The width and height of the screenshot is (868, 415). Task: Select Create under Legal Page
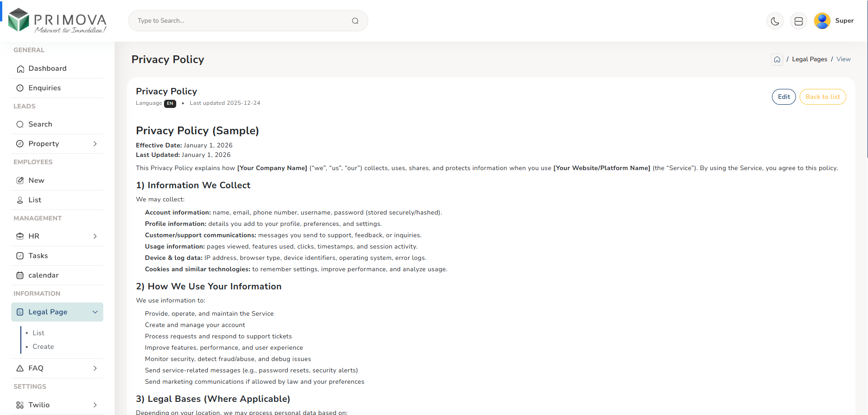[x=43, y=347]
